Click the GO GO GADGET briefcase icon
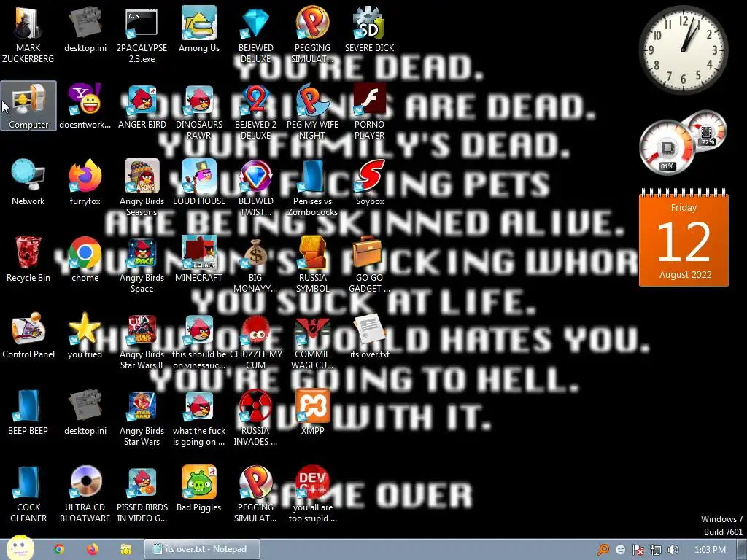The height and width of the screenshot is (560, 747). coord(370,265)
